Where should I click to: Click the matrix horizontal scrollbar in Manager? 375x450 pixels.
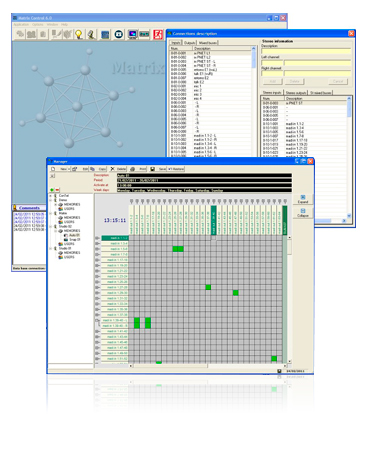(x=207, y=366)
